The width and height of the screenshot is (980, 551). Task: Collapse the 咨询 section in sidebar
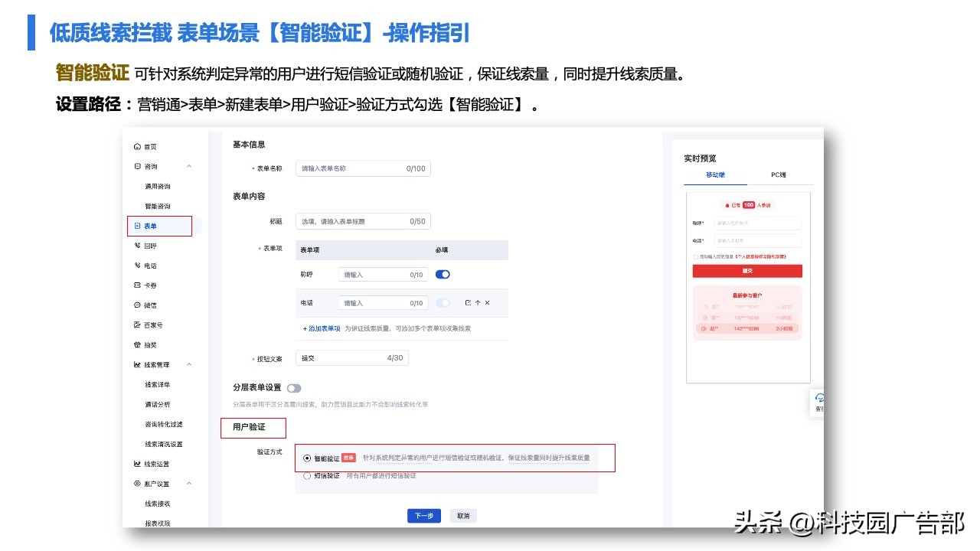[x=188, y=166]
